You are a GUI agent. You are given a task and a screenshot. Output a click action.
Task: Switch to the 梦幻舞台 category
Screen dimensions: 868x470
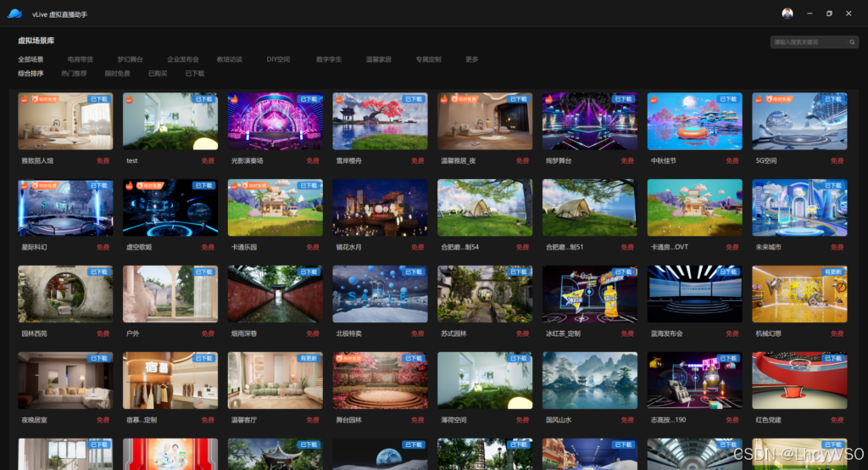point(130,59)
